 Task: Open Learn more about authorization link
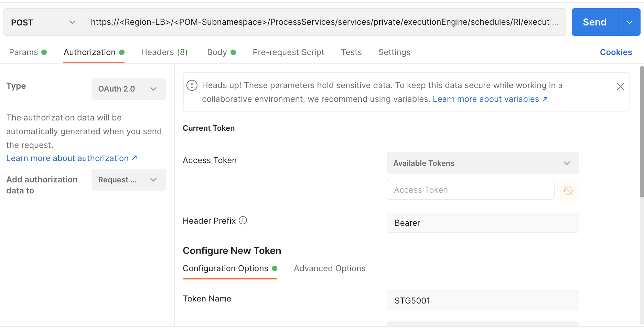[x=67, y=158]
